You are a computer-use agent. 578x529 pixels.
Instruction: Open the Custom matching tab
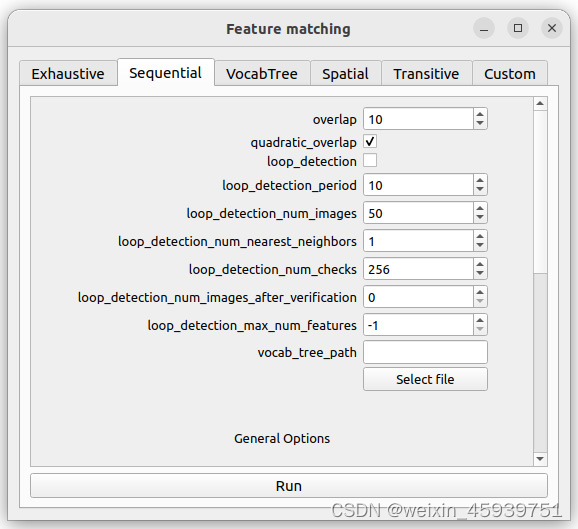tap(510, 74)
